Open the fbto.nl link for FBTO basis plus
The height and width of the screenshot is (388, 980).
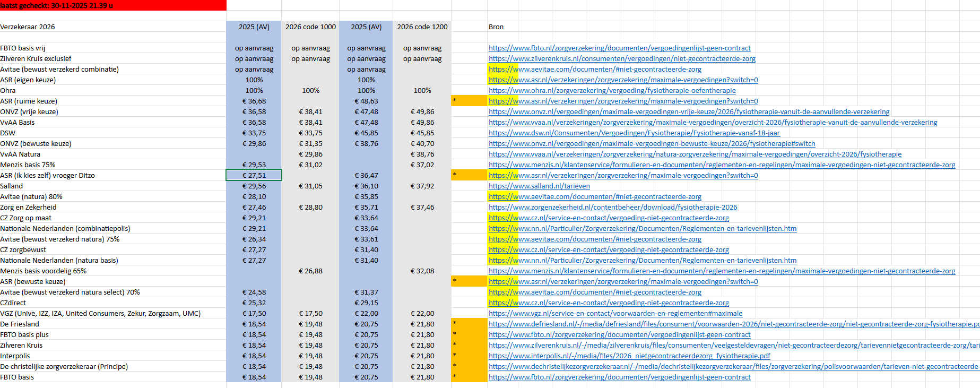coord(619,335)
